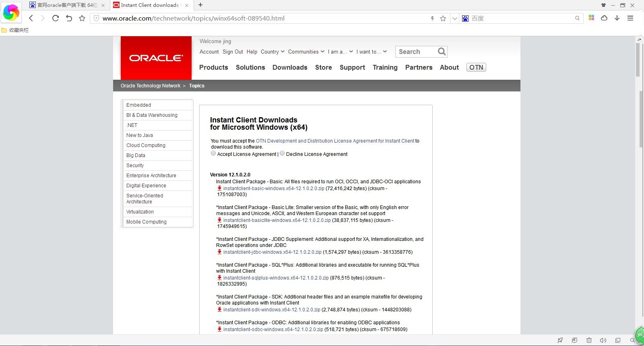Image resolution: width=644 pixels, height=346 pixels.
Task: Expand the Communities dropdown
Action: click(x=306, y=52)
